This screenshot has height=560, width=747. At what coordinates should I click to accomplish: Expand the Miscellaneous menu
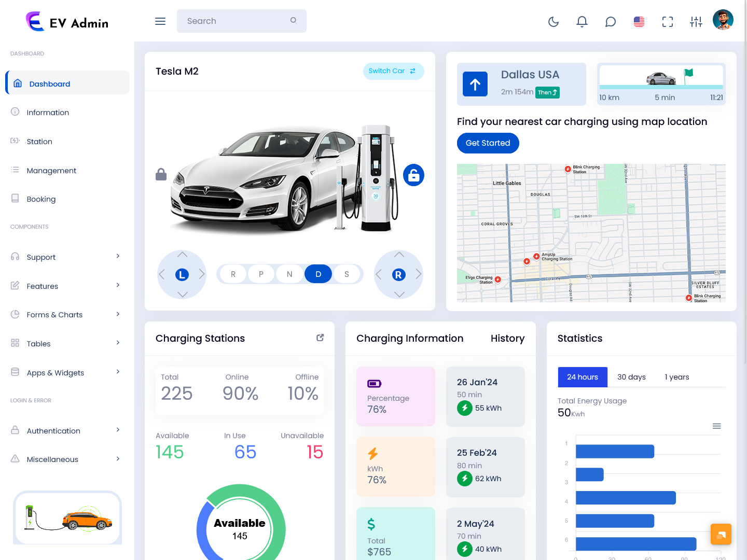coord(67,459)
